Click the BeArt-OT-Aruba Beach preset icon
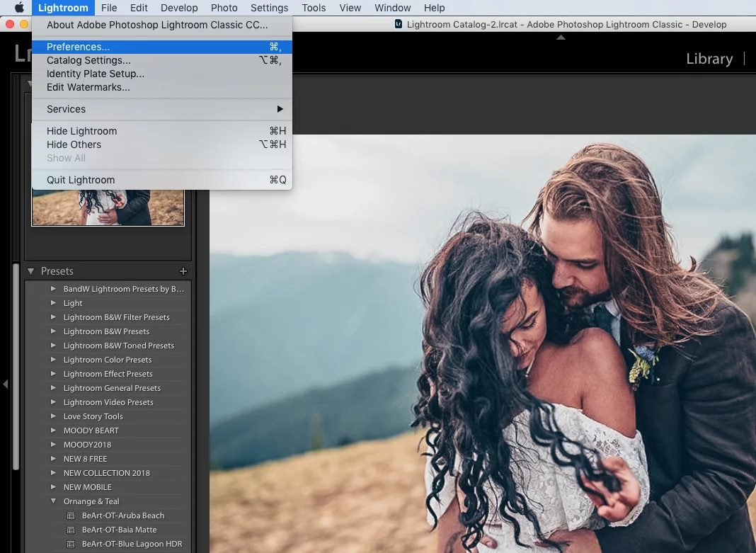The width and height of the screenshot is (756, 553). click(72, 515)
